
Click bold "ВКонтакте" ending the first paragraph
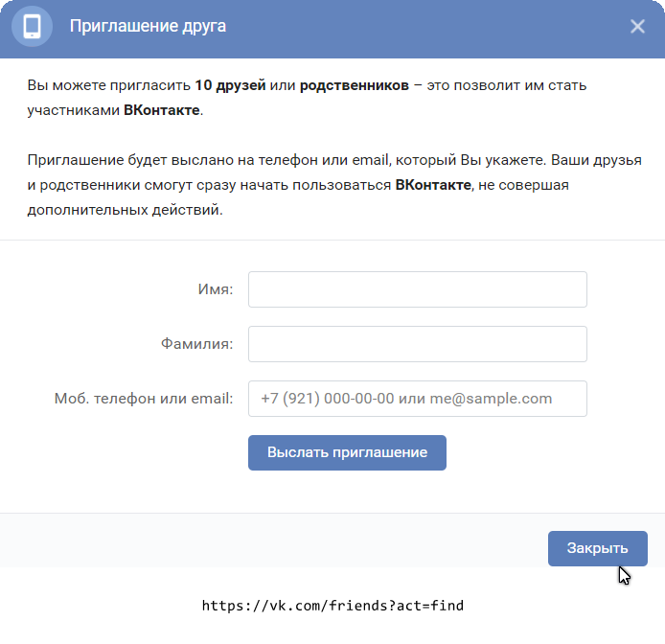coord(162,110)
